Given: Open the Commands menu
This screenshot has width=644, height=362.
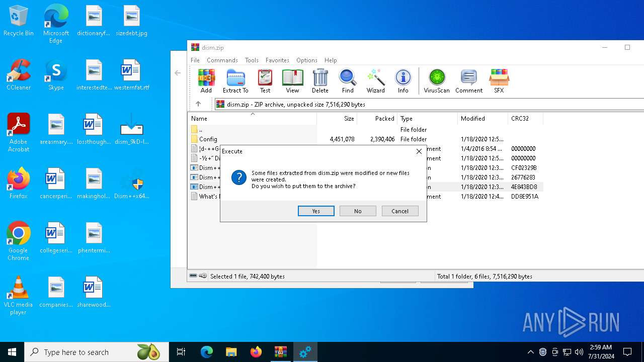Looking at the screenshot, I should [222, 60].
